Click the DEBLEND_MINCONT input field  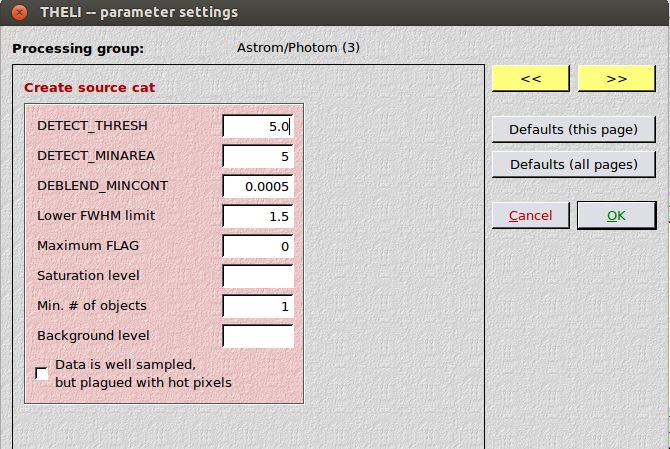(x=258, y=186)
